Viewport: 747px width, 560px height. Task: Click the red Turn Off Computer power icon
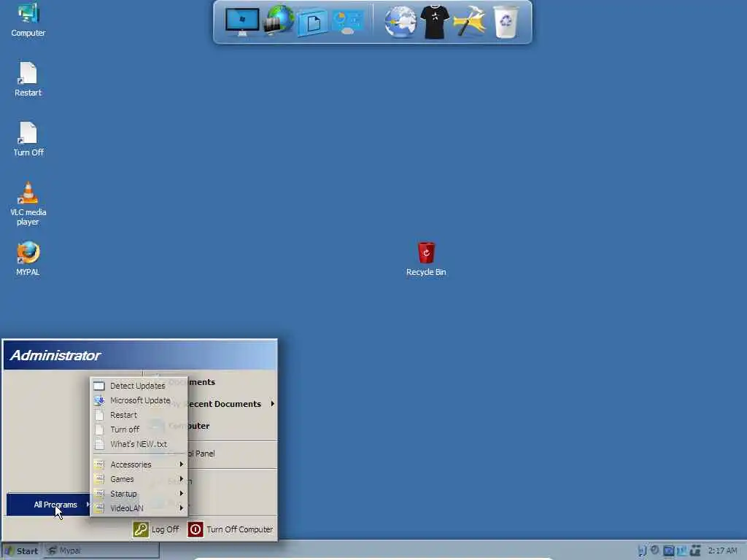(196, 529)
